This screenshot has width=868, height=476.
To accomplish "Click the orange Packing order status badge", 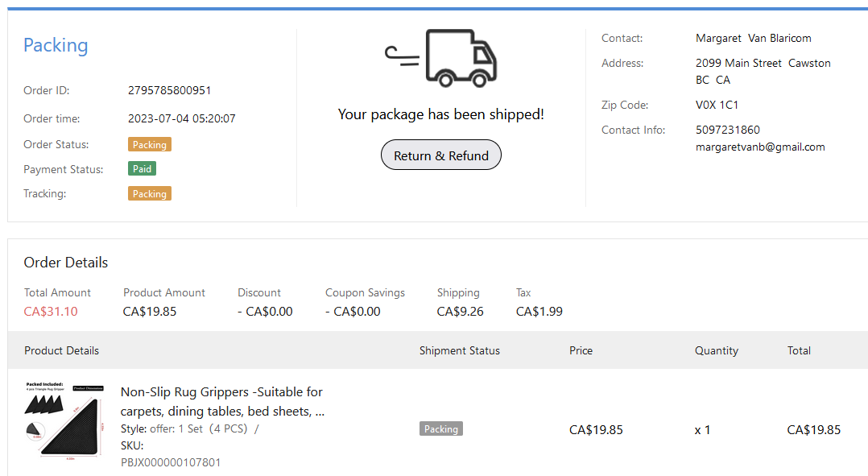I will [149, 145].
